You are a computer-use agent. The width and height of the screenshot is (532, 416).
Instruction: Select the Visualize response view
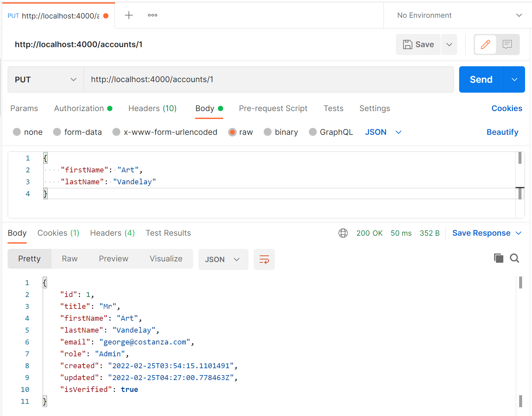coord(166,259)
